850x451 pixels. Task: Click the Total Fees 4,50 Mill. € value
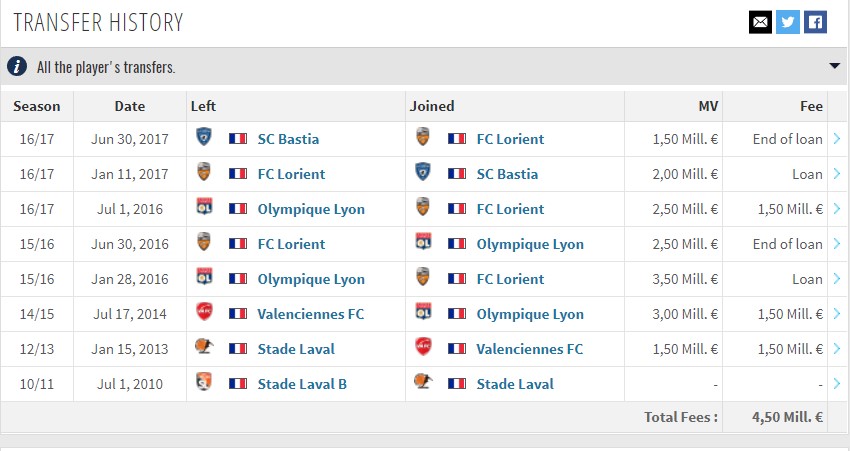[787, 417]
